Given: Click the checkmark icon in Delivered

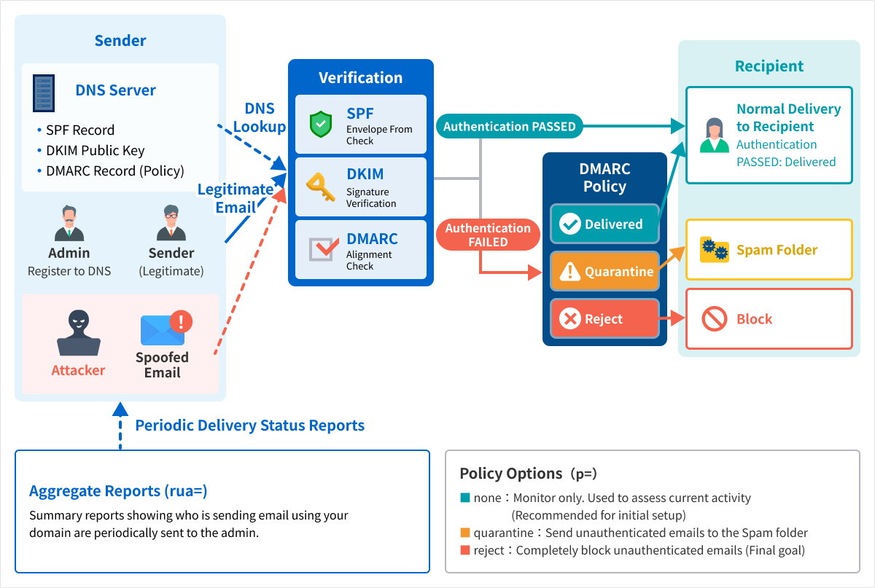Looking at the screenshot, I should 569,224.
